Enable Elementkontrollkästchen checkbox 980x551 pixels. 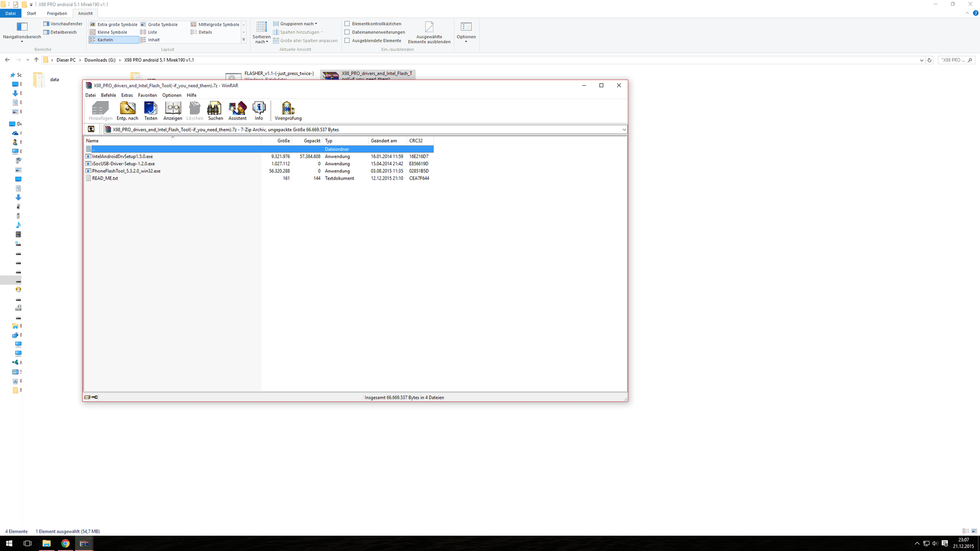347,23
